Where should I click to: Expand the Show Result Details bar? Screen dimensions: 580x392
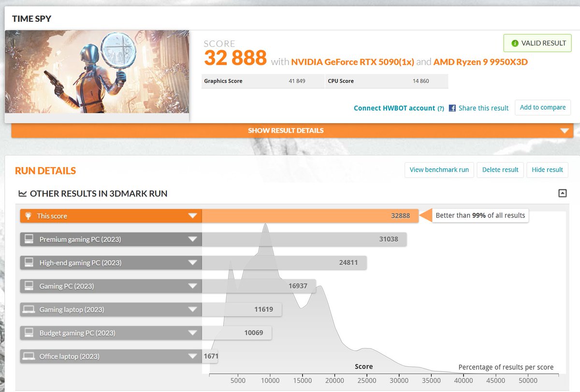click(292, 130)
